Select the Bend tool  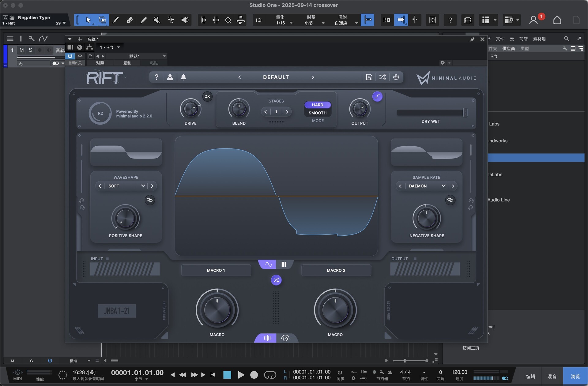pyautogui.click(x=171, y=20)
